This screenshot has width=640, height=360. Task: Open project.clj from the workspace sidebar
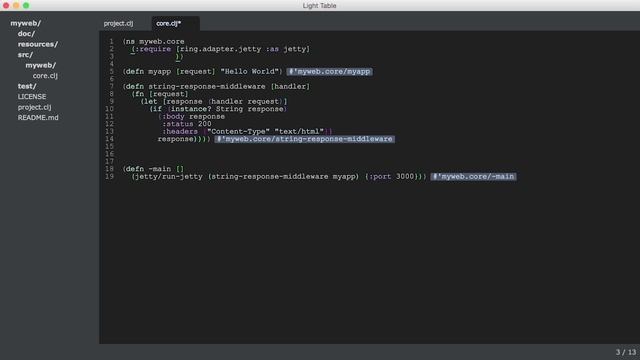click(x=34, y=107)
